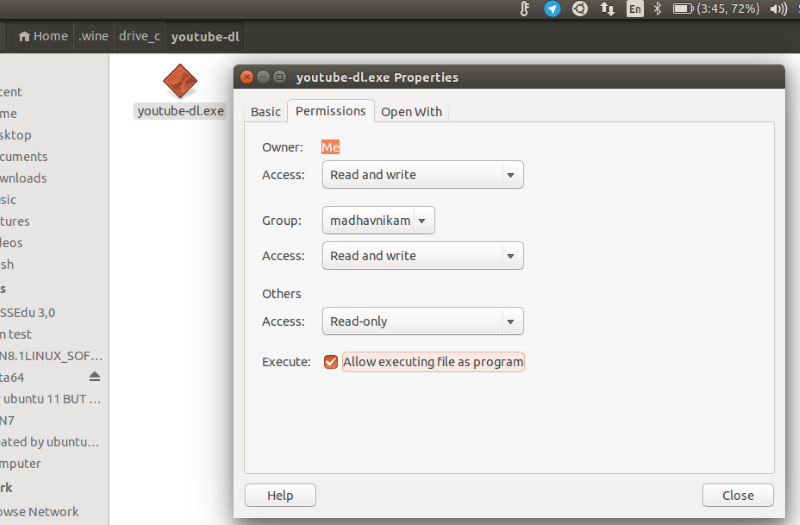
Task: Open the En keyboard layout indicator
Action: pos(635,9)
